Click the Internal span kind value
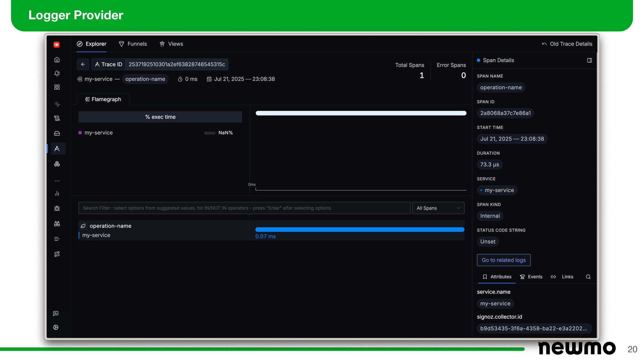 490,216
